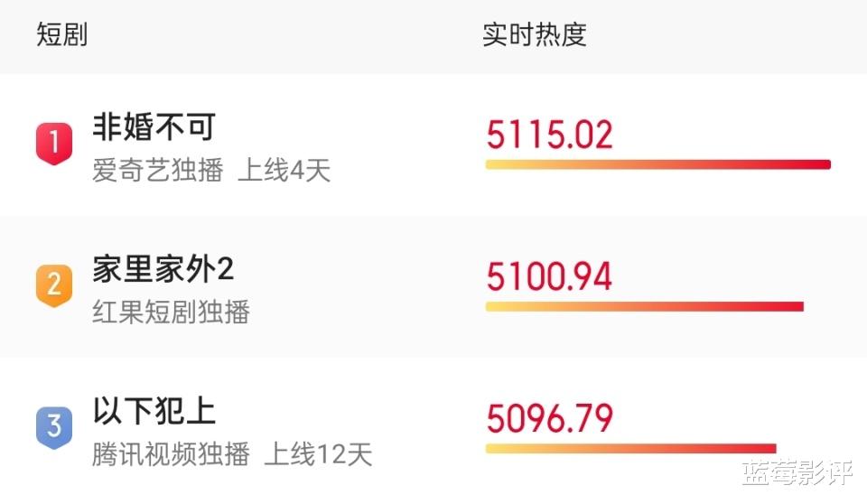Click the 腾讯视频独播 上线12天 subtitle

coord(231,454)
